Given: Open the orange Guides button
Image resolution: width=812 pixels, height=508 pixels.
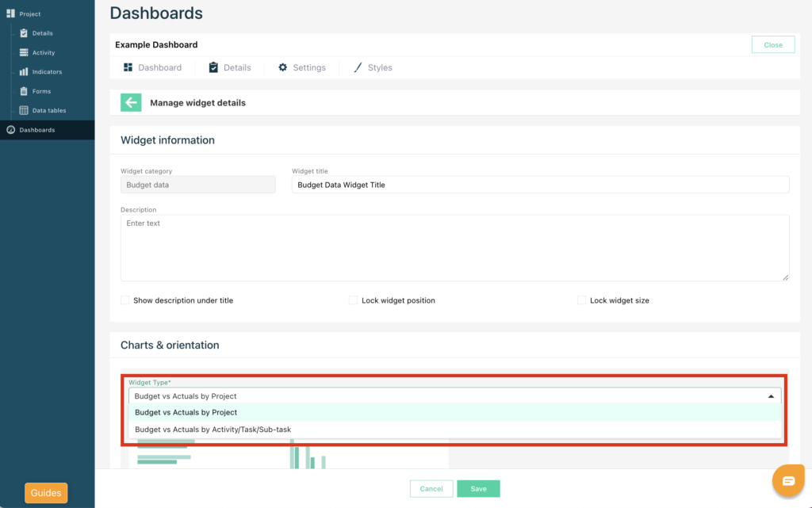Looking at the screenshot, I should (x=45, y=492).
